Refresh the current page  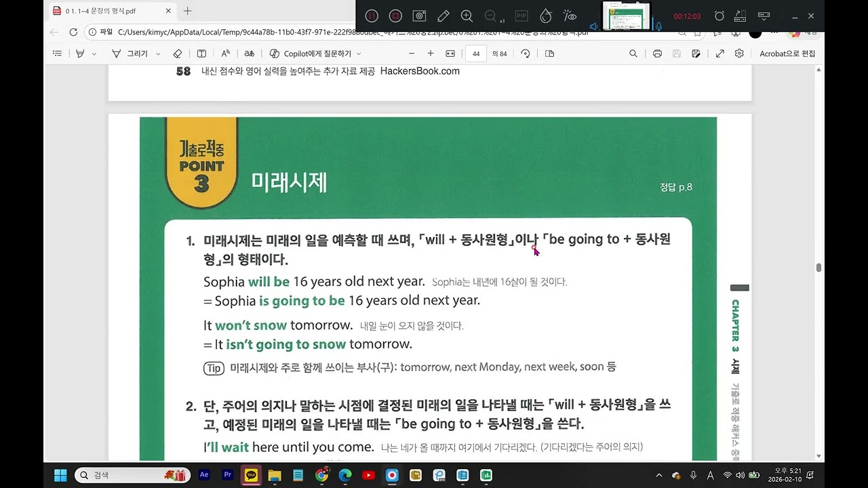pyautogui.click(x=73, y=32)
